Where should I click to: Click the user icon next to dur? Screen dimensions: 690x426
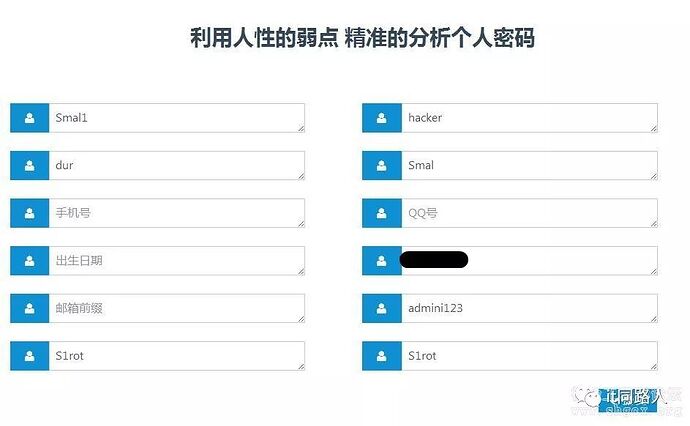(x=29, y=165)
